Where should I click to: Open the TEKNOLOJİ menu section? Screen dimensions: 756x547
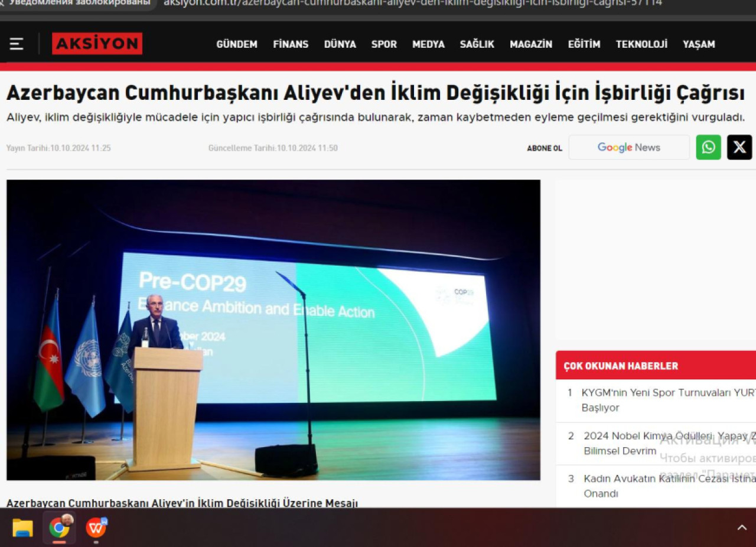(x=641, y=44)
